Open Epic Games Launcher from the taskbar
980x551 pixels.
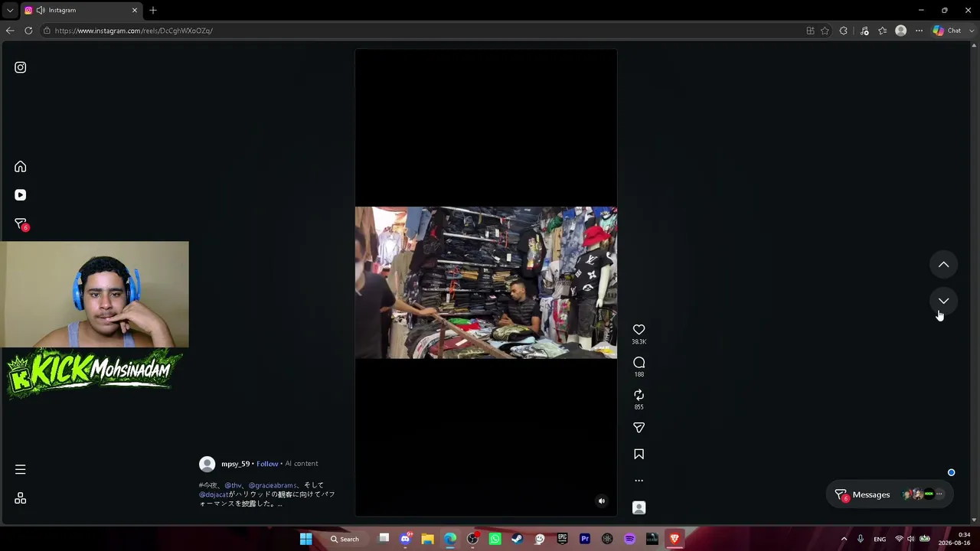[563, 539]
